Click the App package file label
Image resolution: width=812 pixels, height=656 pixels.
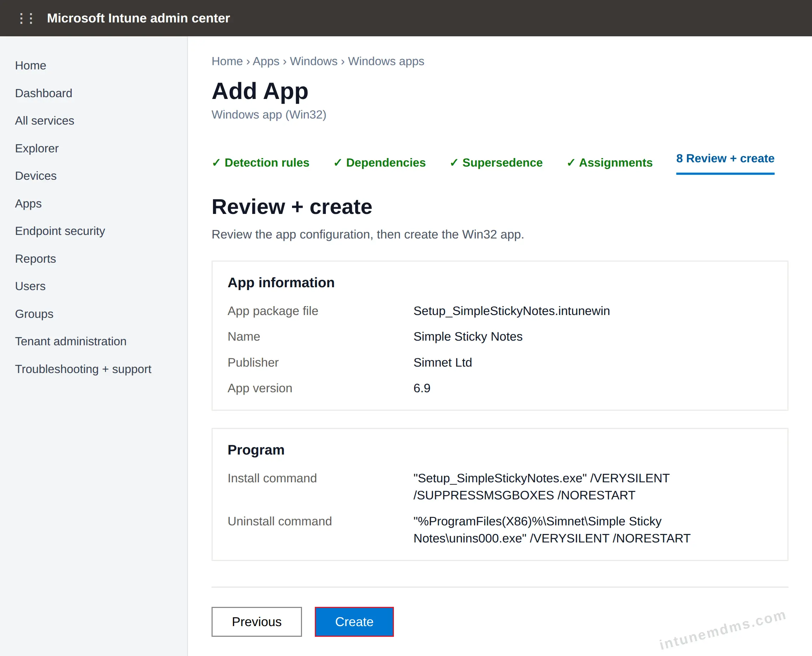click(273, 311)
